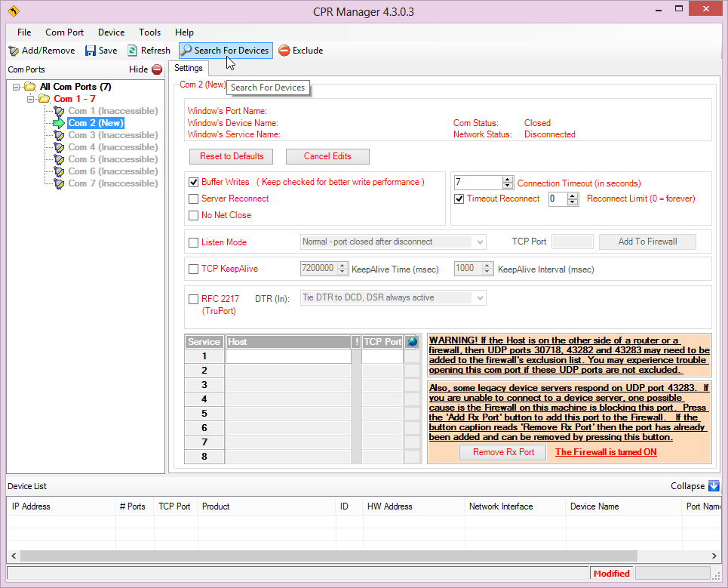This screenshot has width=728, height=588.
Task: Click the red Exclude icon
Action: (x=284, y=51)
